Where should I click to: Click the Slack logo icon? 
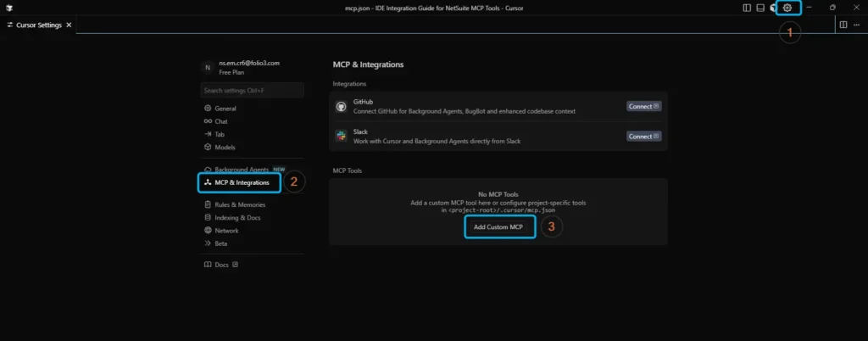(341, 136)
